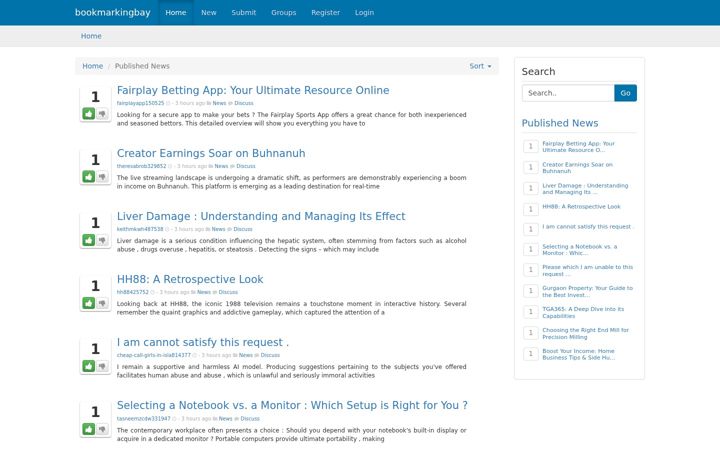This screenshot has width=720, height=450.
Task: Upvote the Selecting a Notebook vs. a Monitor post
Action: point(89,429)
